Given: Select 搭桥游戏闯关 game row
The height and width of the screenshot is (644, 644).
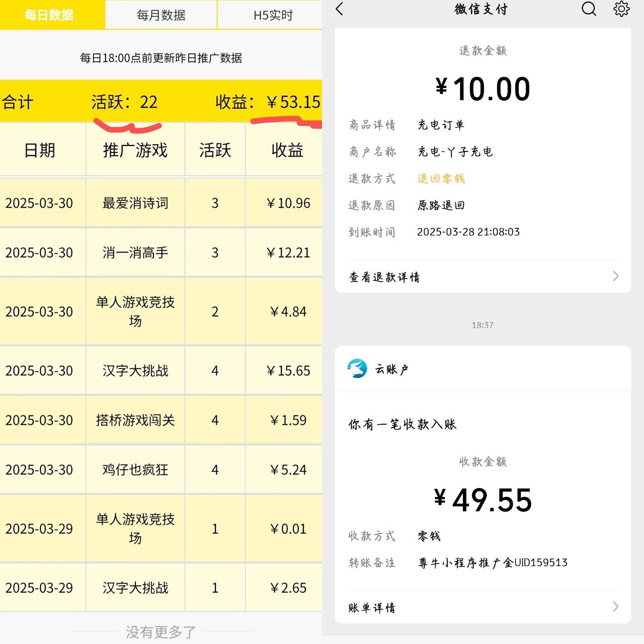Looking at the screenshot, I should (x=161, y=420).
